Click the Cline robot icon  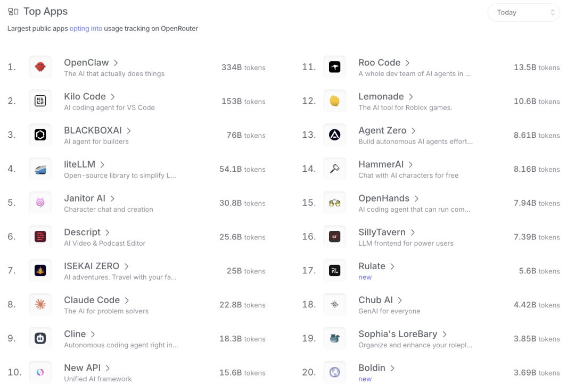coord(40,338)
